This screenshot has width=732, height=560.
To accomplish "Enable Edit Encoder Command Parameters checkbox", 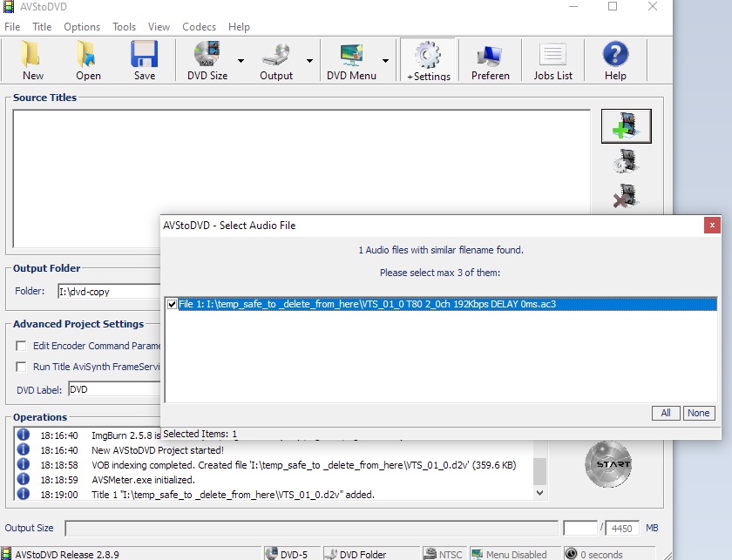I will click(21, 346).
